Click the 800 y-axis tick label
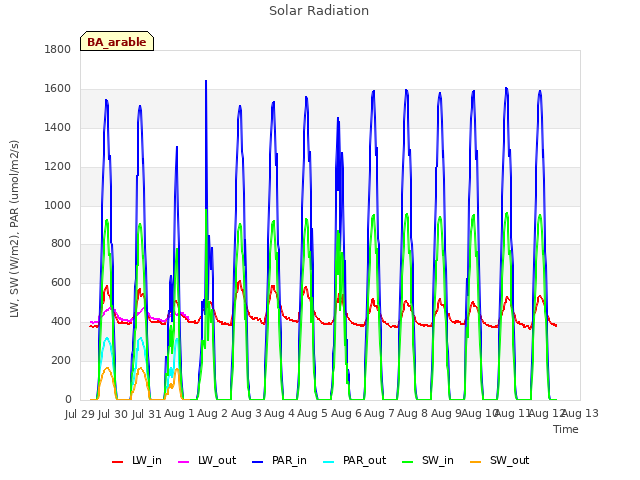Screen dimensions: 640x480 click(61, 244)
